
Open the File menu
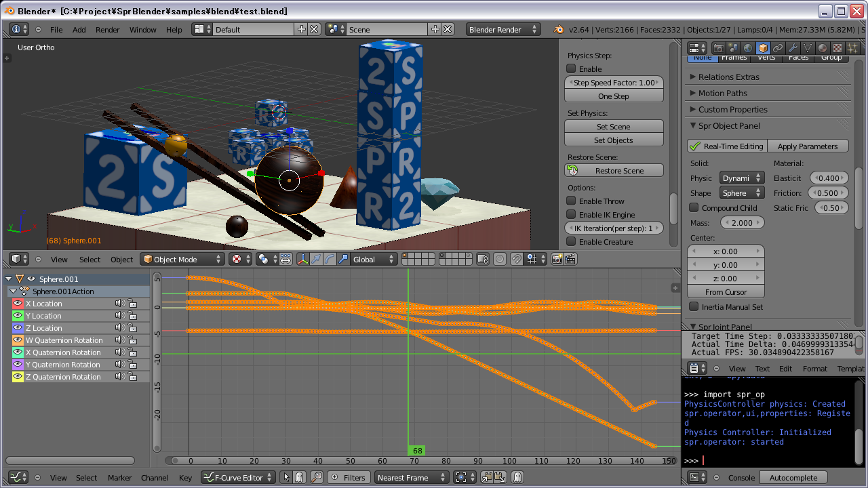[56, 29]
